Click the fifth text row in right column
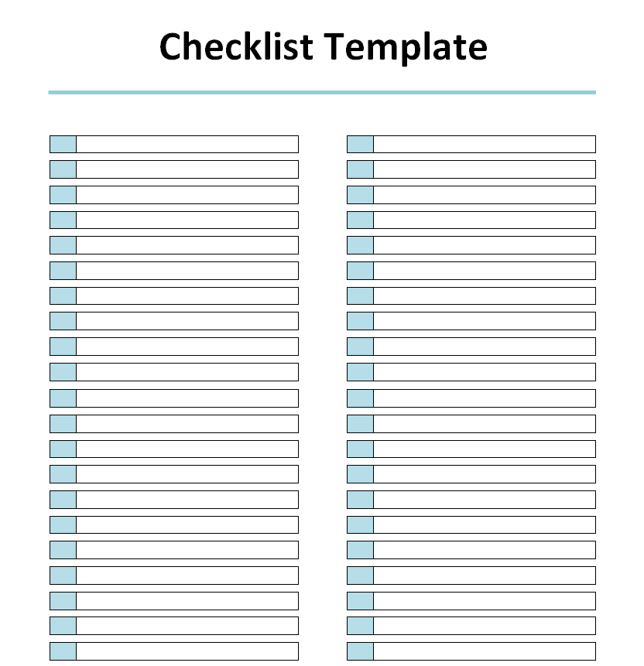The height and width of the screenshot is (666, 644). pos(485,245)
